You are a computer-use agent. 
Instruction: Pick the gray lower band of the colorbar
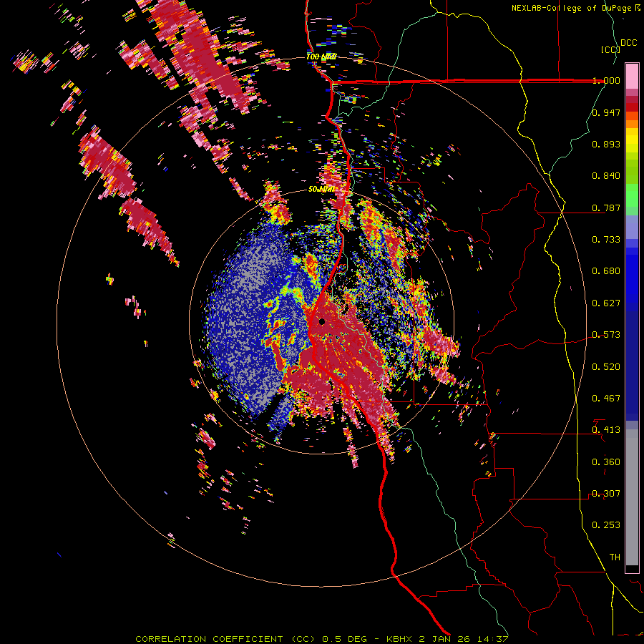click(632, 497)
